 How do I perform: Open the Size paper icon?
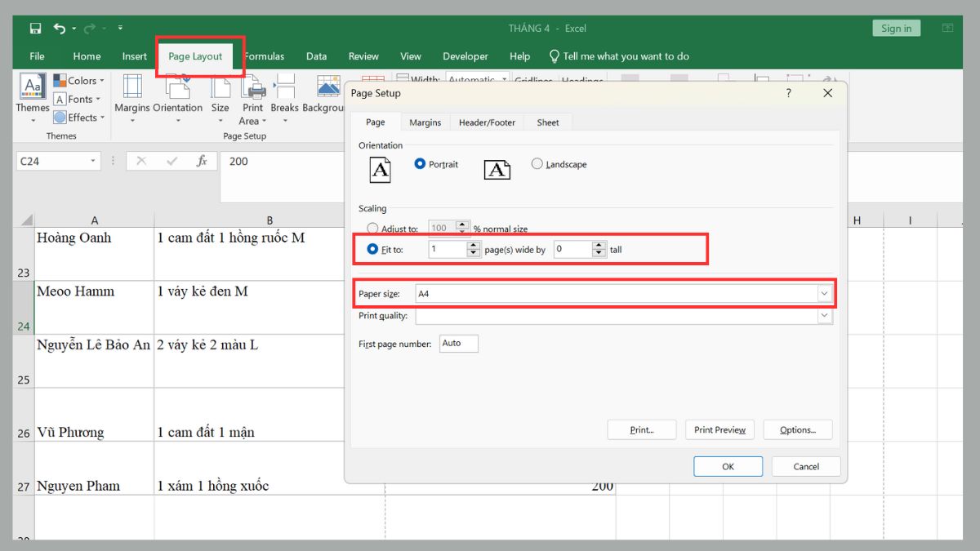tap(220, 87)
